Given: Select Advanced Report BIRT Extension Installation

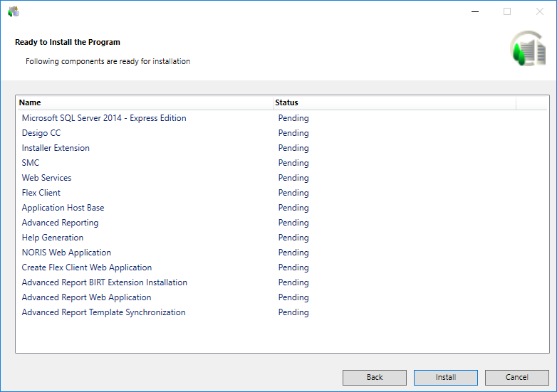Looking at the screenshot, I should click(105, 282).
